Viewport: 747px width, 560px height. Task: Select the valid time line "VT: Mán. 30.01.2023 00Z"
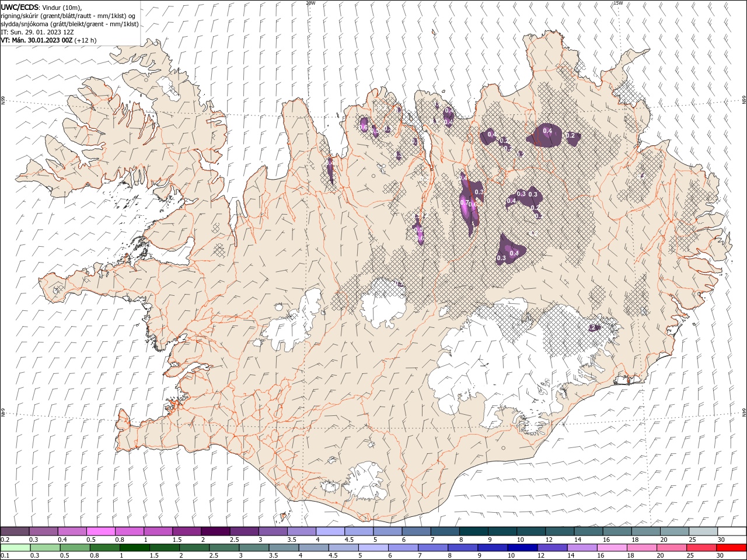point(37,40)
